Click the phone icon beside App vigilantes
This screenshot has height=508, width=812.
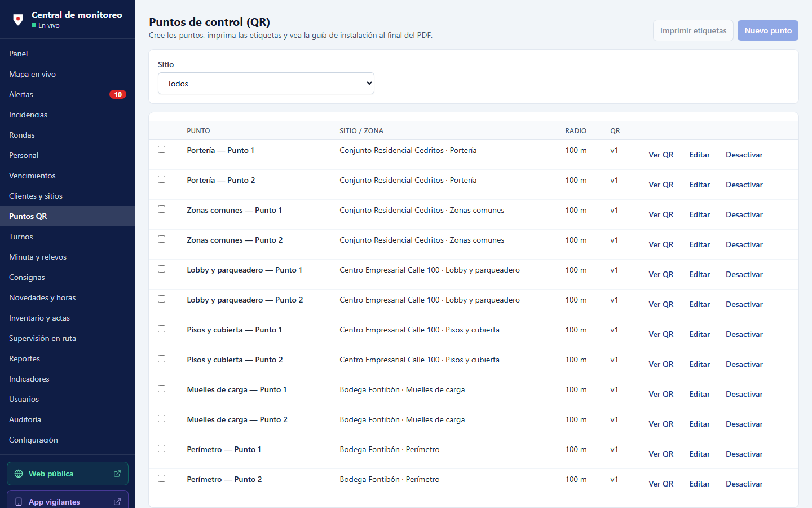click(x=19, y=502)
